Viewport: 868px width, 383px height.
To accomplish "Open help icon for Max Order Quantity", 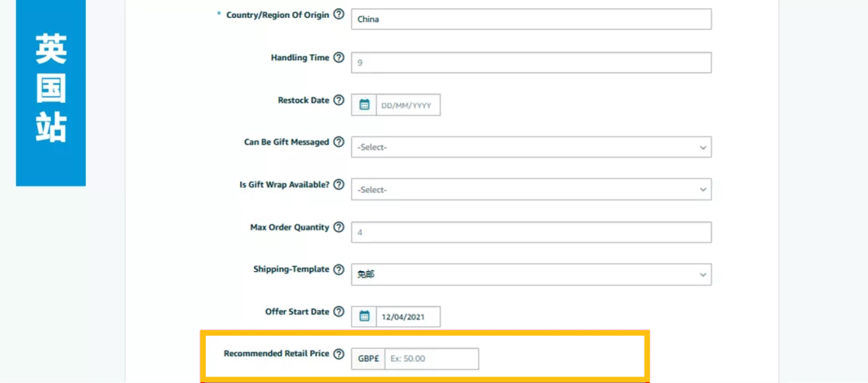I will (x=339, y=227).
